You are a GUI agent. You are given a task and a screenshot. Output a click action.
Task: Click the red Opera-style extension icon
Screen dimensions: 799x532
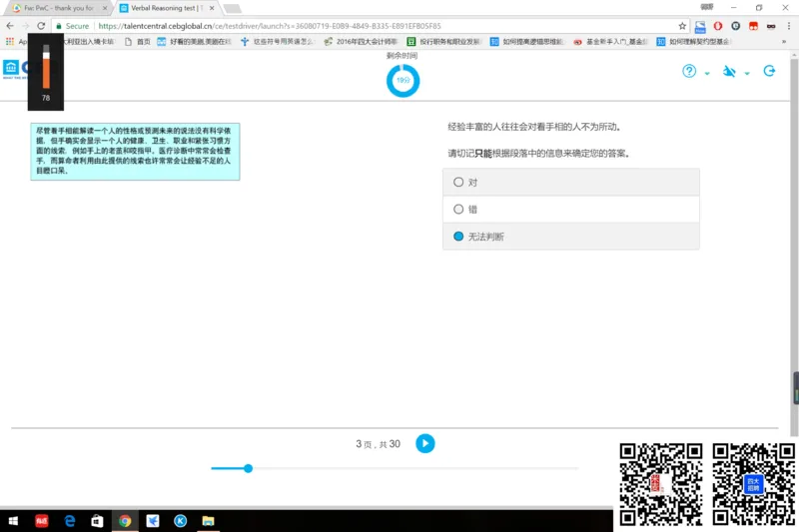coord(717,26)
